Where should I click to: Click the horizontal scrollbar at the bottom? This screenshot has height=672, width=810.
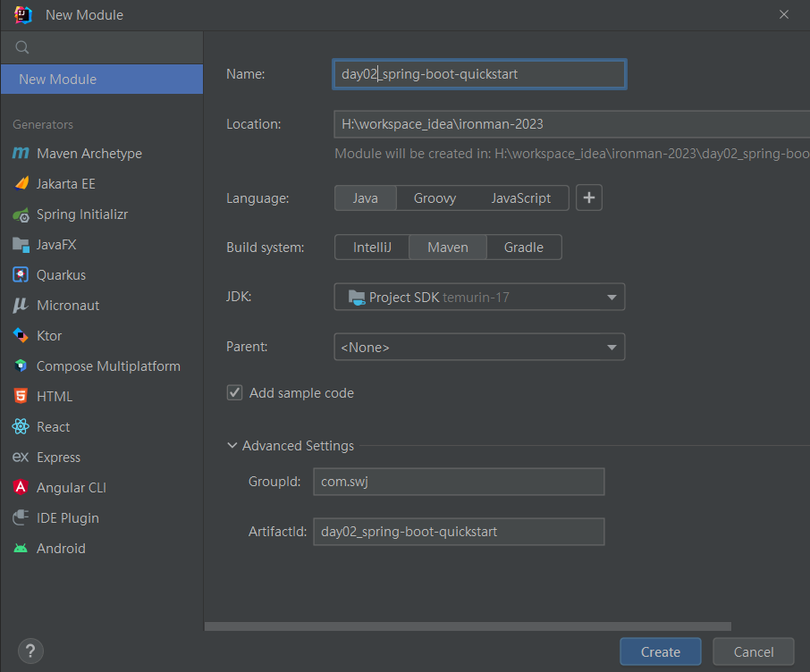(x=468, y=626)
